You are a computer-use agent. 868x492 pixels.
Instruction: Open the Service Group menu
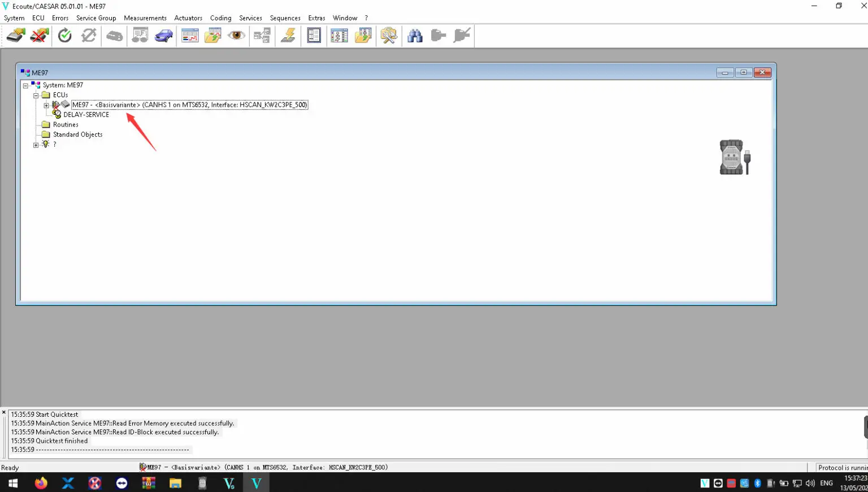click(x=96, y=18)
